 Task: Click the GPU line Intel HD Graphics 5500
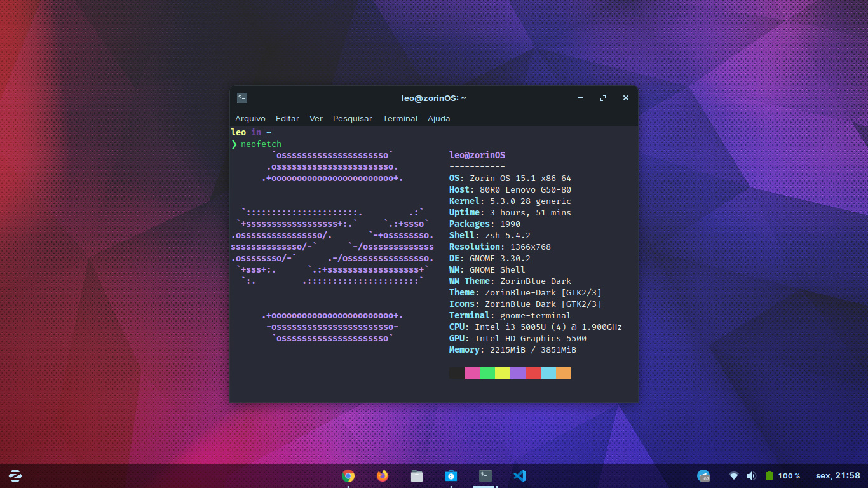click(518, 339)
